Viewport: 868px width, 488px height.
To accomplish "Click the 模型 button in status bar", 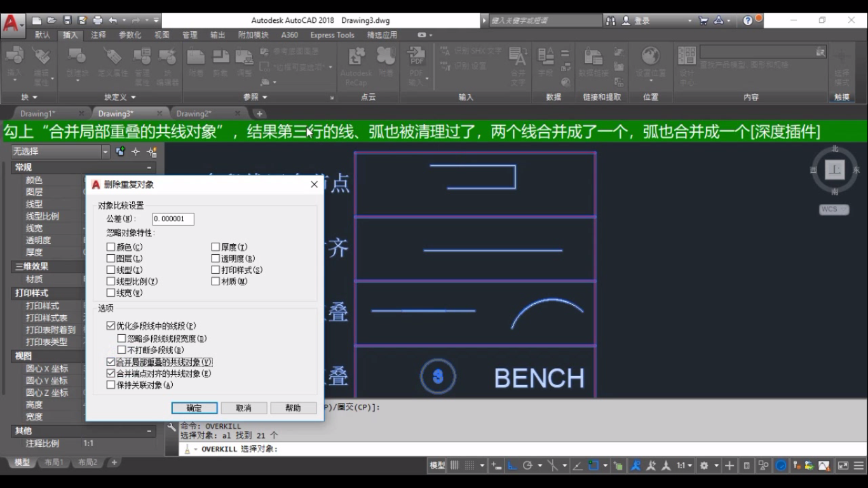I will click(x=437, y=466).
